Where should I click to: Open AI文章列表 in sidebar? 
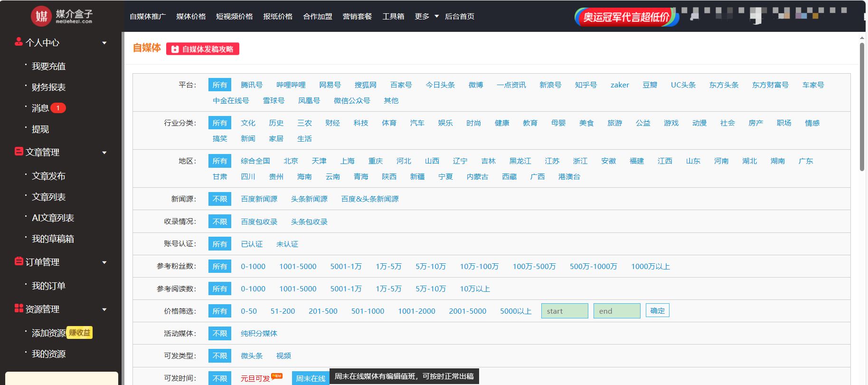[x=53, y=218]
